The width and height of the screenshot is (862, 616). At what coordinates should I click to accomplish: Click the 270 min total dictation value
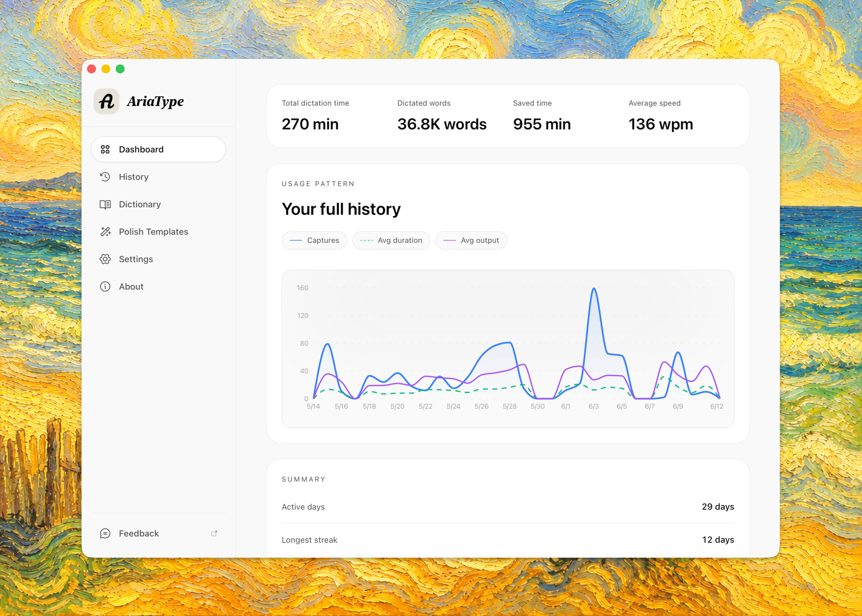[x=310, y=124]
